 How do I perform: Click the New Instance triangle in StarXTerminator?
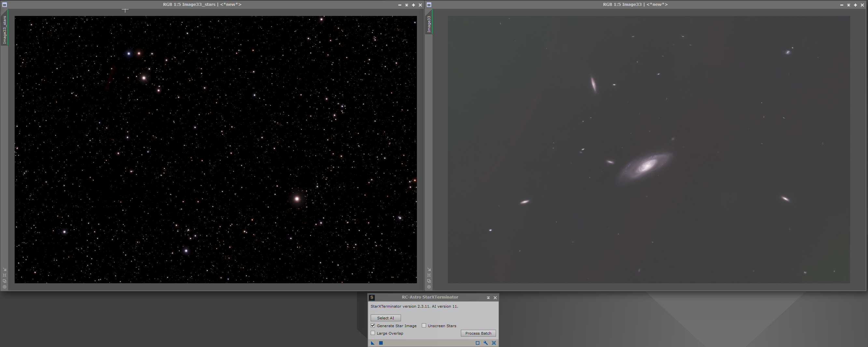(373, 343)
